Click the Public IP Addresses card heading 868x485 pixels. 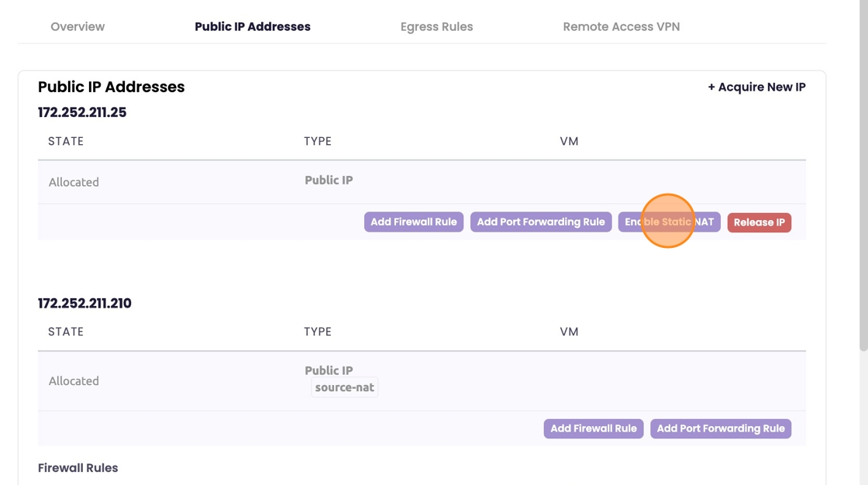[111, 87]
